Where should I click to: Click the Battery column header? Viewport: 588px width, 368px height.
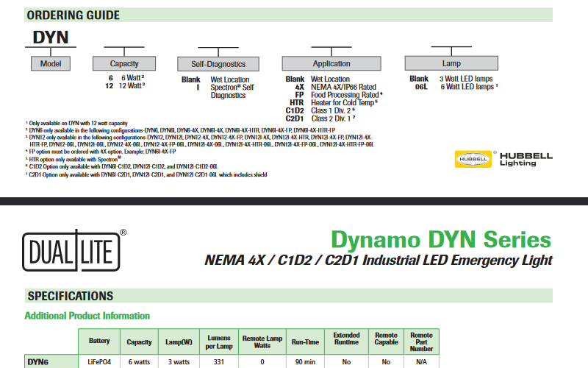click(99, 342)
